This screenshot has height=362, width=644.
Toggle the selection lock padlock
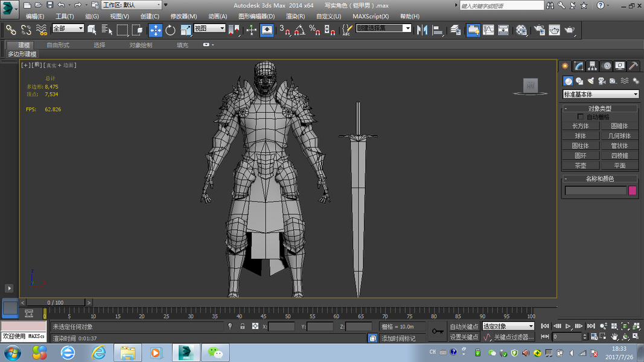coord(242,326)
